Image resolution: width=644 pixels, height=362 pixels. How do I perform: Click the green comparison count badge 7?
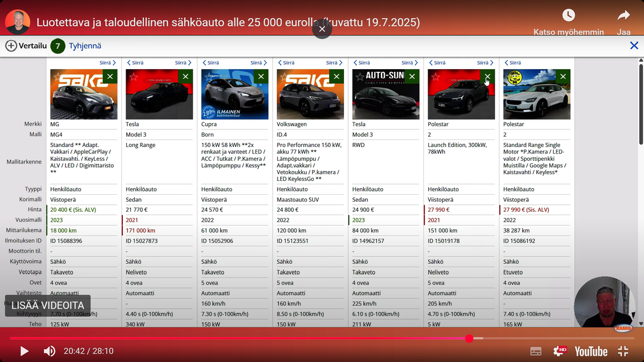pos(58,46)
